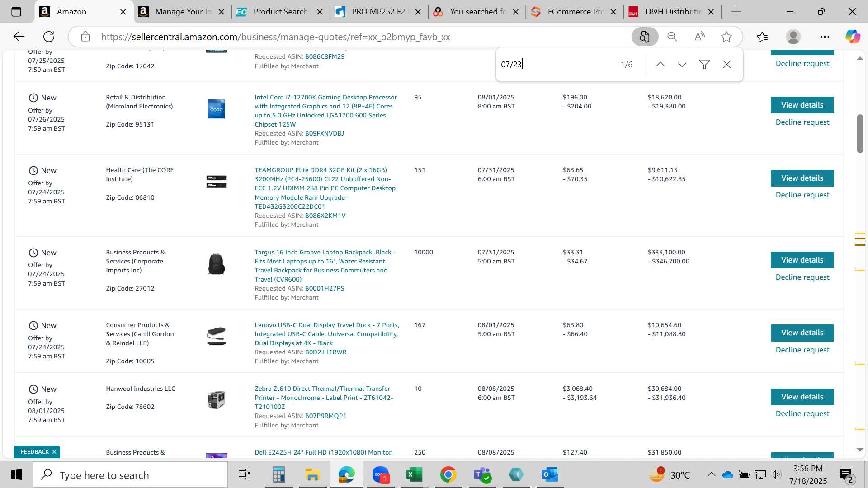
Task: Open ASIN B086X2KM1V link
Action: [x=325, y=216]
